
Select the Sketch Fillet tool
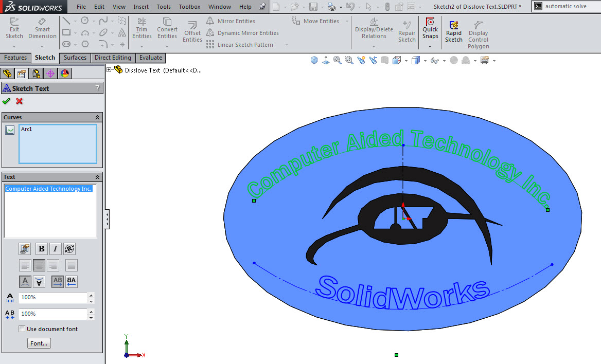(x=103, y=44)
